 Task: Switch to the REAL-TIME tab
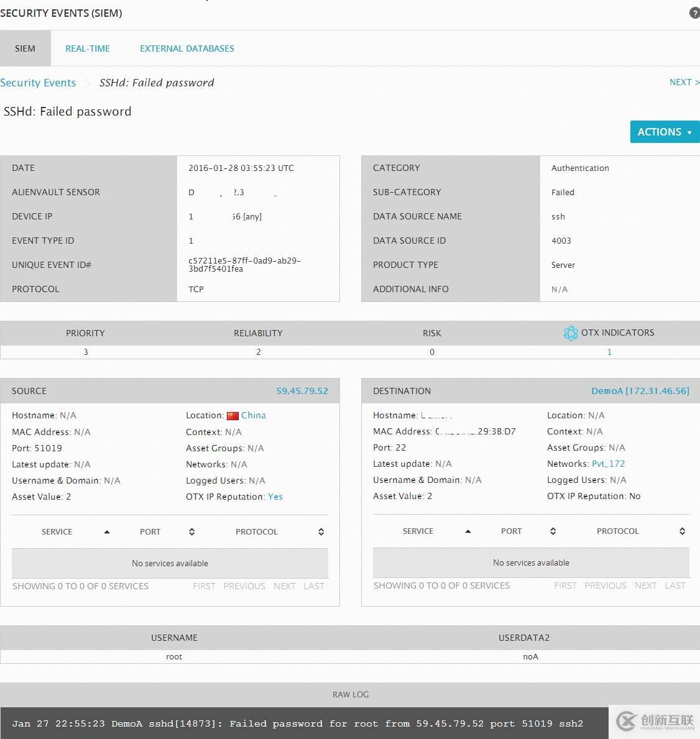click(x=88, y=48)
